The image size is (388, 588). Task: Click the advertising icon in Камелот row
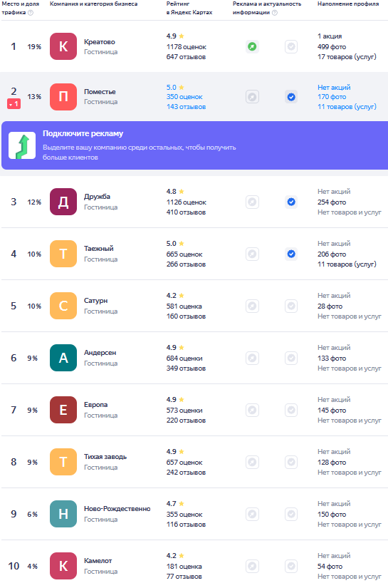pos(253,566)
